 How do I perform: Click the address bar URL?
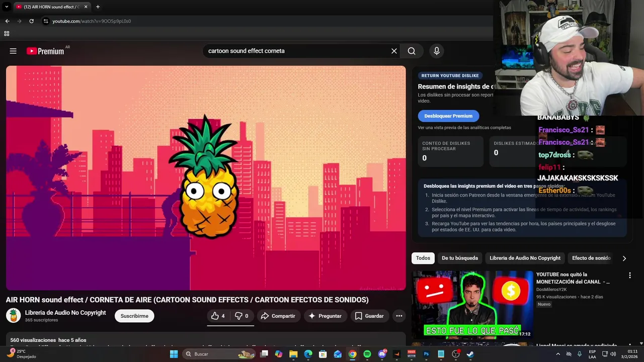[92, 21]
